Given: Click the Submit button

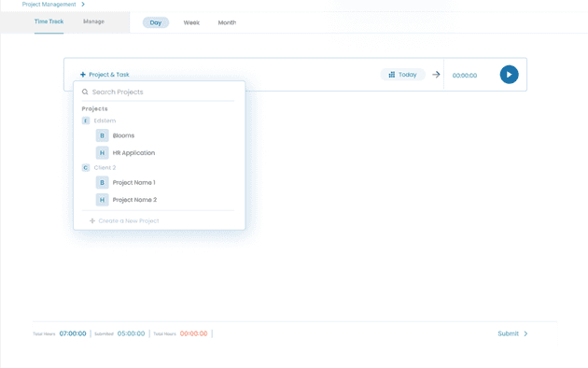Looking at the screenshot, I should (x=512, y=333).
